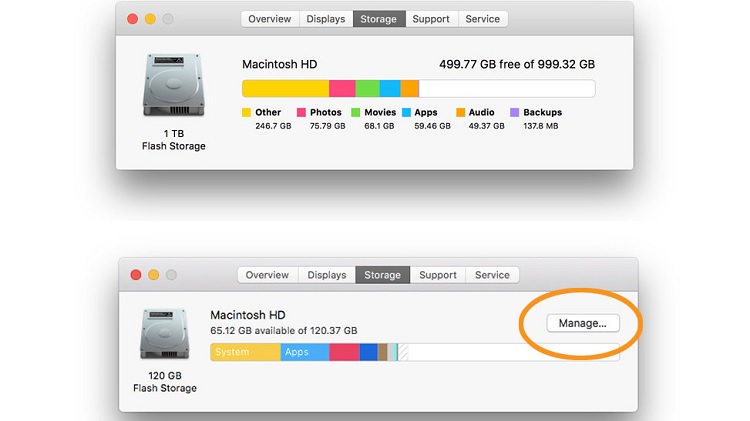Switch to Displays tab in the upper window
Viewport: 750px width, 421px height.
pos(326,19)
